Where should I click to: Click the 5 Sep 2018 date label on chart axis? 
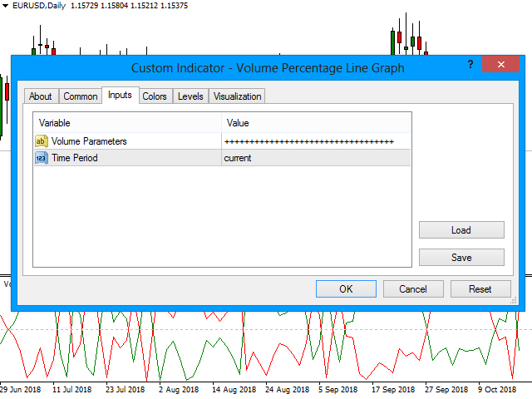pyautogui.click(x=338, y=390)
